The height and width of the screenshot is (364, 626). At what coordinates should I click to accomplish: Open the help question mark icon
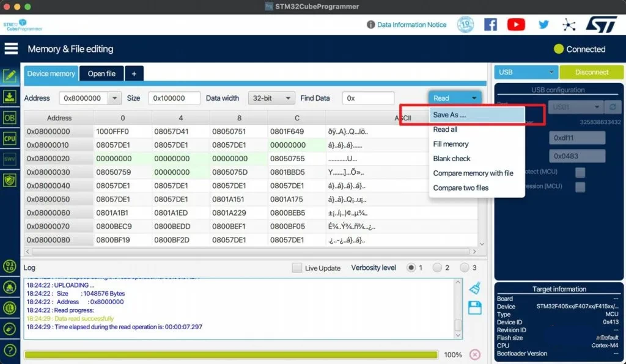point(10,351)
